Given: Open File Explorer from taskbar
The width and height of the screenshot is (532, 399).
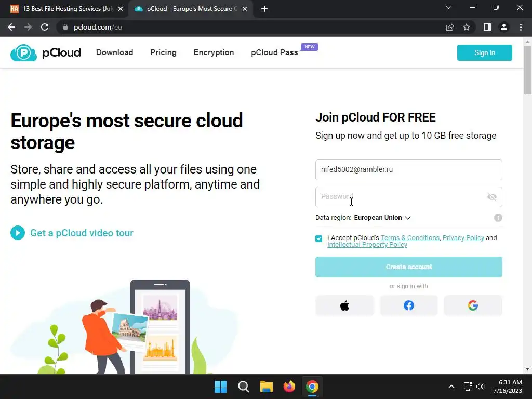Looking at the screenshot, I should 267,387.
